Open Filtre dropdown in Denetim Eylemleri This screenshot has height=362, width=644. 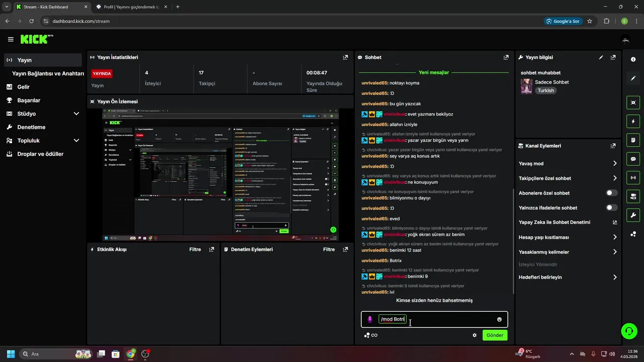pyautogui.click(x=329, y=249)
